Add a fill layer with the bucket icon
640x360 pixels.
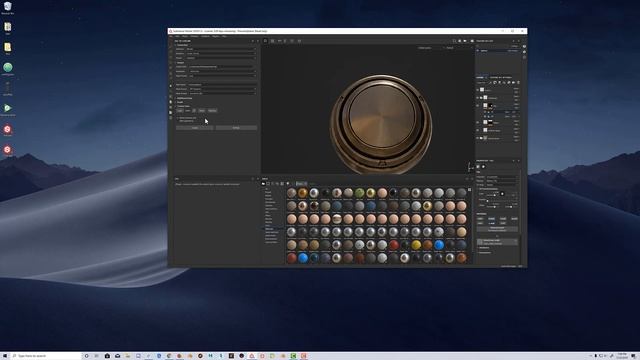pos(504,82)
